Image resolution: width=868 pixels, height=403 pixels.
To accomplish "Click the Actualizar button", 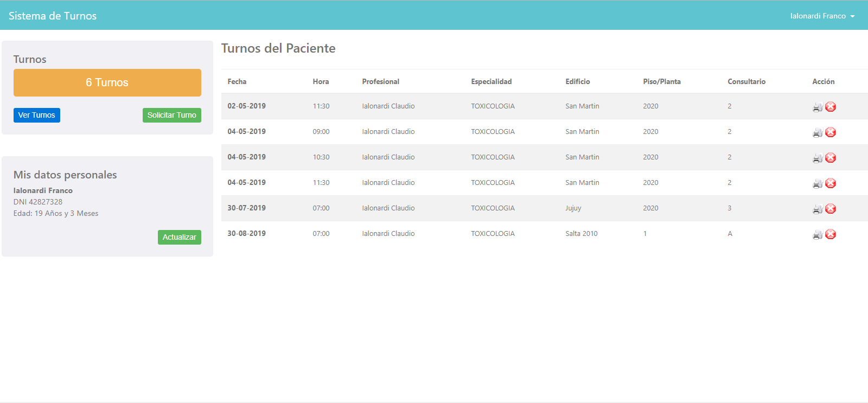I will 180,237.
